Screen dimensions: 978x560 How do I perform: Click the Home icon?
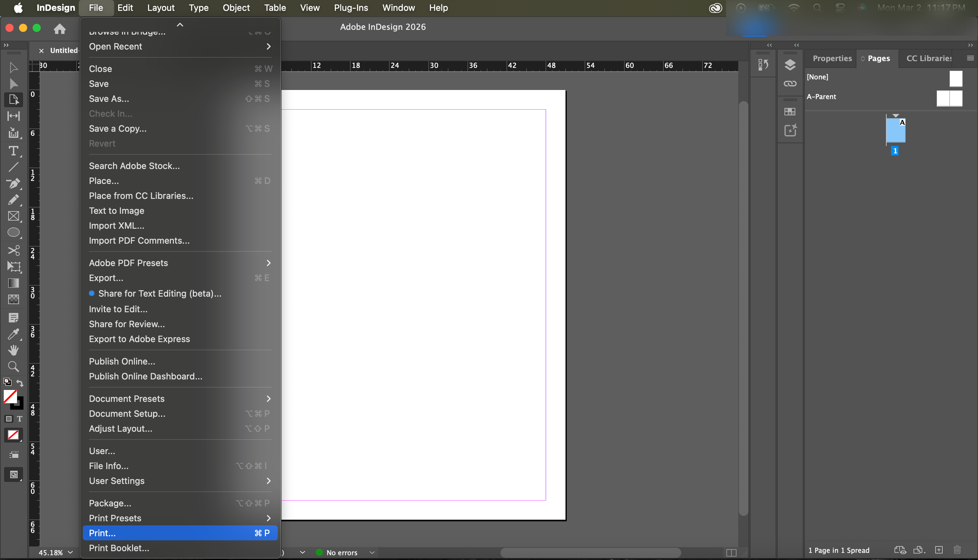coord(60,29)
